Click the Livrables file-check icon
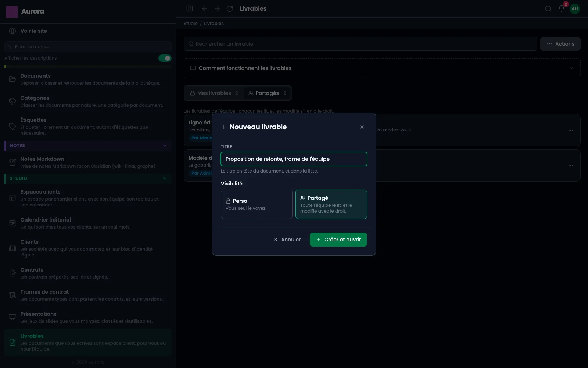Screen dimensions: 588x368 (12, 342)
